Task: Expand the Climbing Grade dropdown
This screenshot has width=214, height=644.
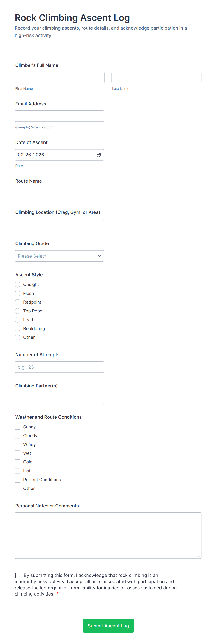Action: 59,256
